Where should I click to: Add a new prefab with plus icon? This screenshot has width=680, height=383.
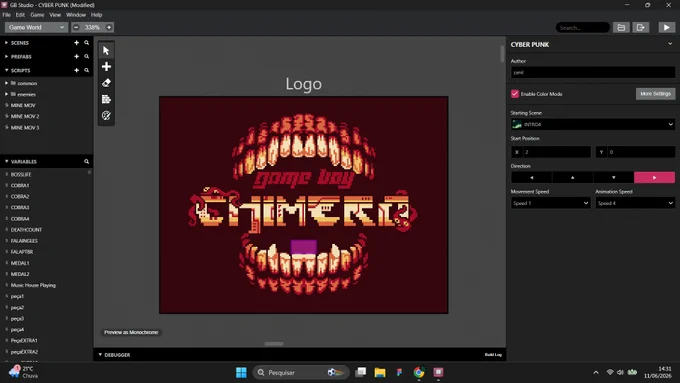pyautogui.click(x=76, y=56)
